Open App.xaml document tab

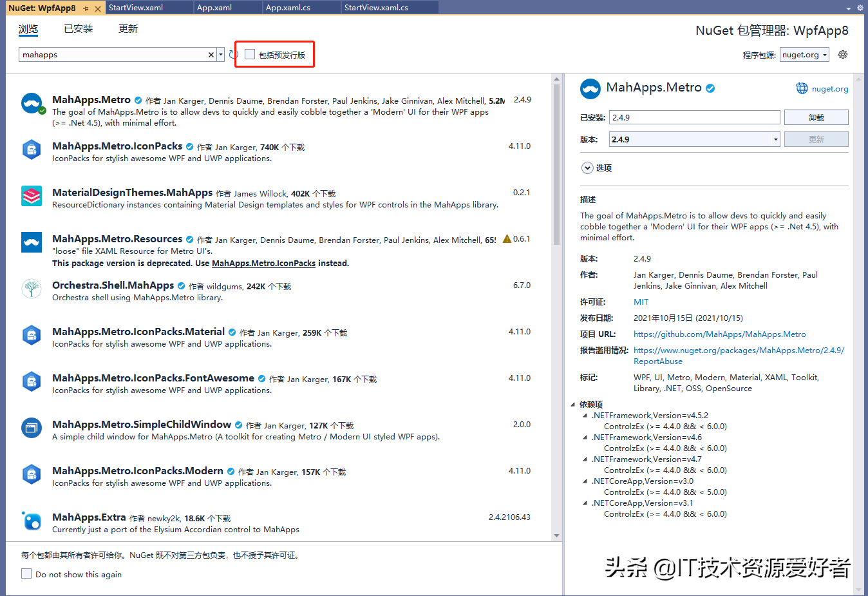pyautogui.click(x=228, y=8)
